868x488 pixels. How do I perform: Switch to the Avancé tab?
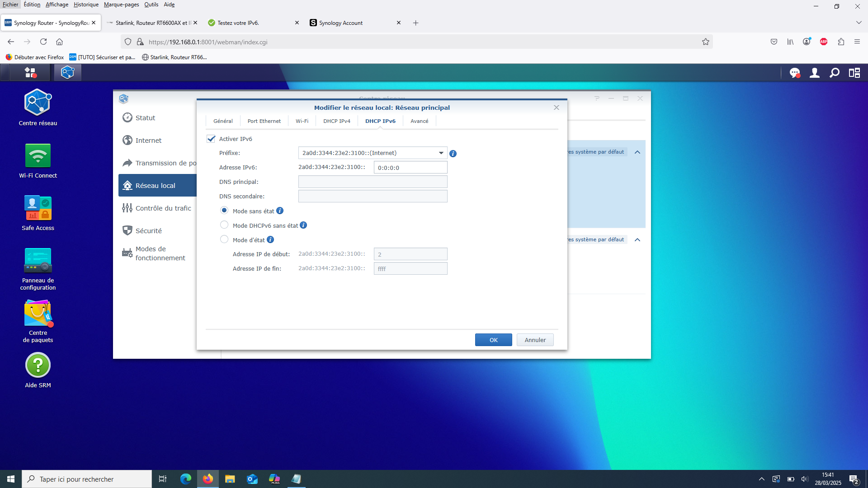pos(420,121)
